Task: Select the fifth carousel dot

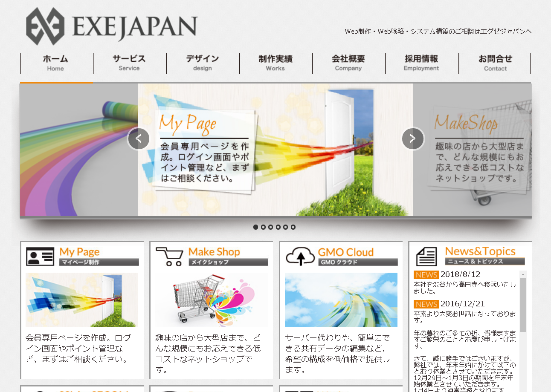Action: [286, 227]
